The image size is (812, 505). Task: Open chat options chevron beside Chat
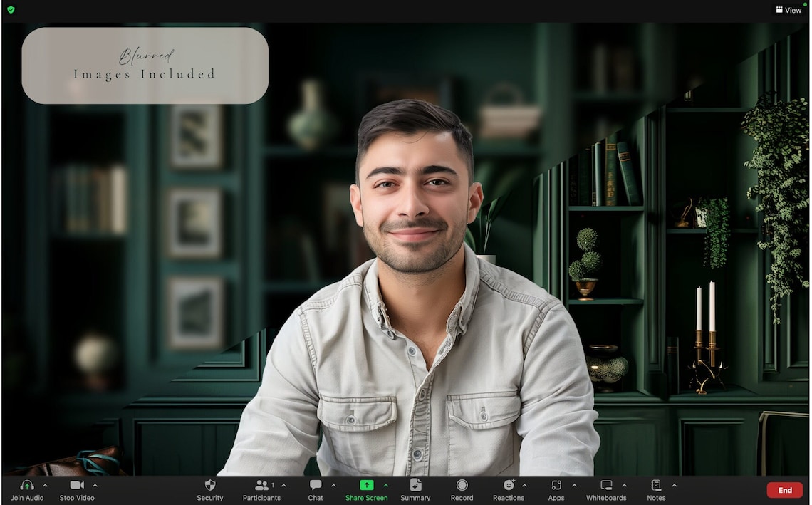coord(333,486)
